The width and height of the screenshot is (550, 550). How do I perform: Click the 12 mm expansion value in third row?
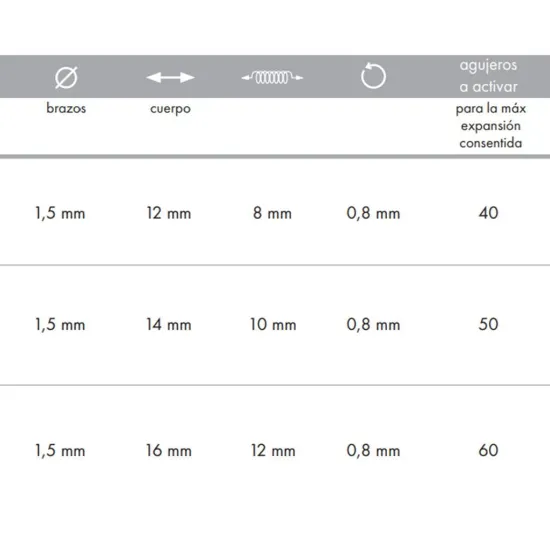[273, 450]
